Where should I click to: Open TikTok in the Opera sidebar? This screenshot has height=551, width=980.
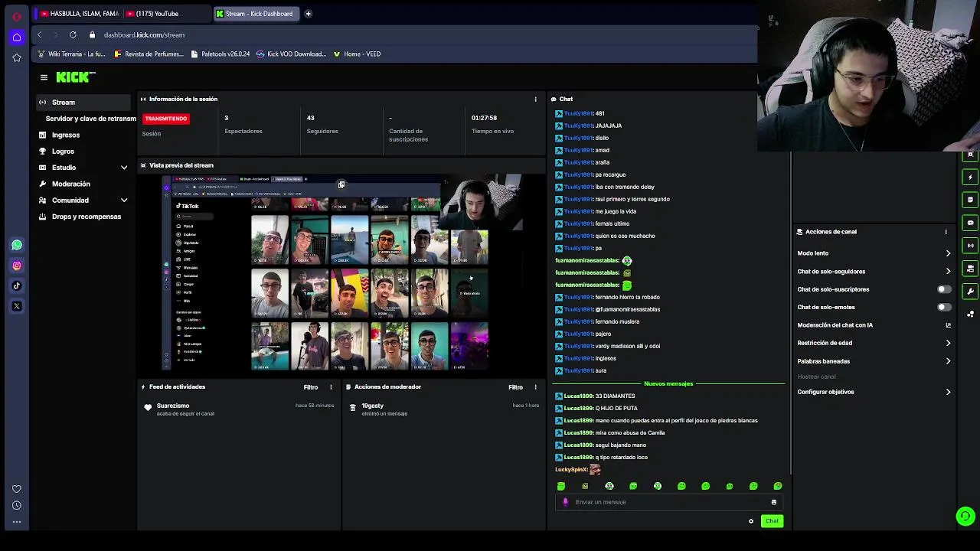coord(17,285)
